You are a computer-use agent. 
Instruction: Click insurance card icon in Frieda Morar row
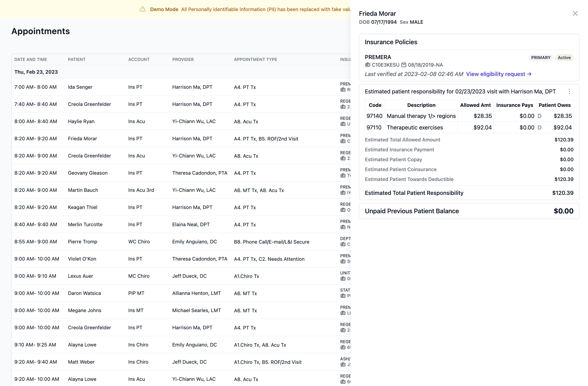pos(343,141)
